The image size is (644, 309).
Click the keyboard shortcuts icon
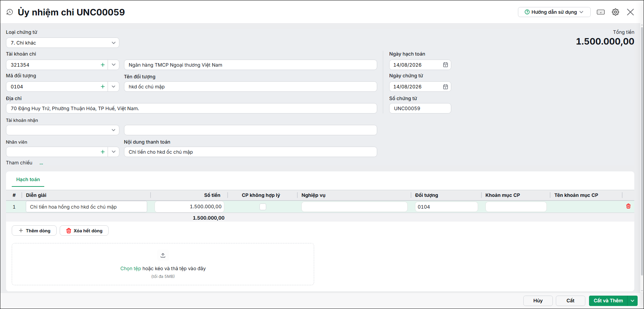point(601,12)
